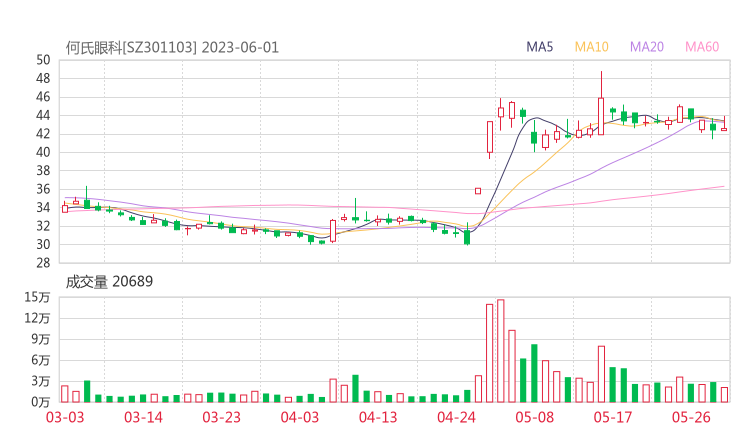Click the 03-03 date label

pos(65,417)
